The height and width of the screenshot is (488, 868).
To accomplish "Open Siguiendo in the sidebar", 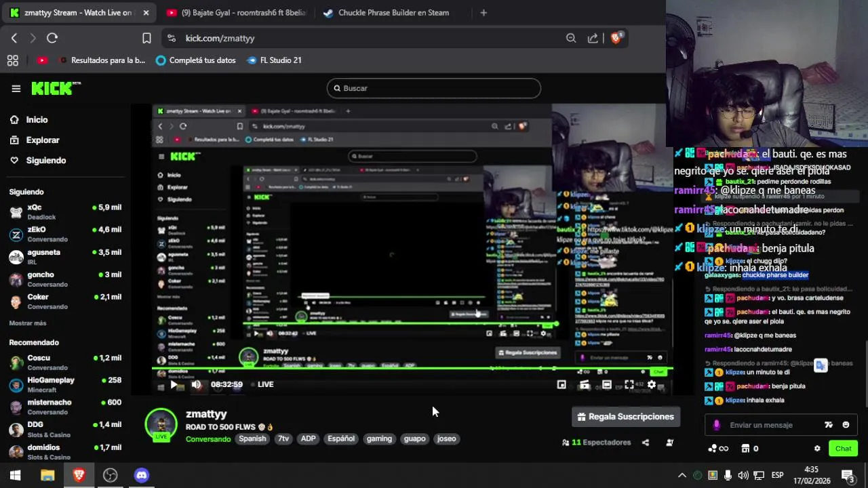I will pos(38,160).
